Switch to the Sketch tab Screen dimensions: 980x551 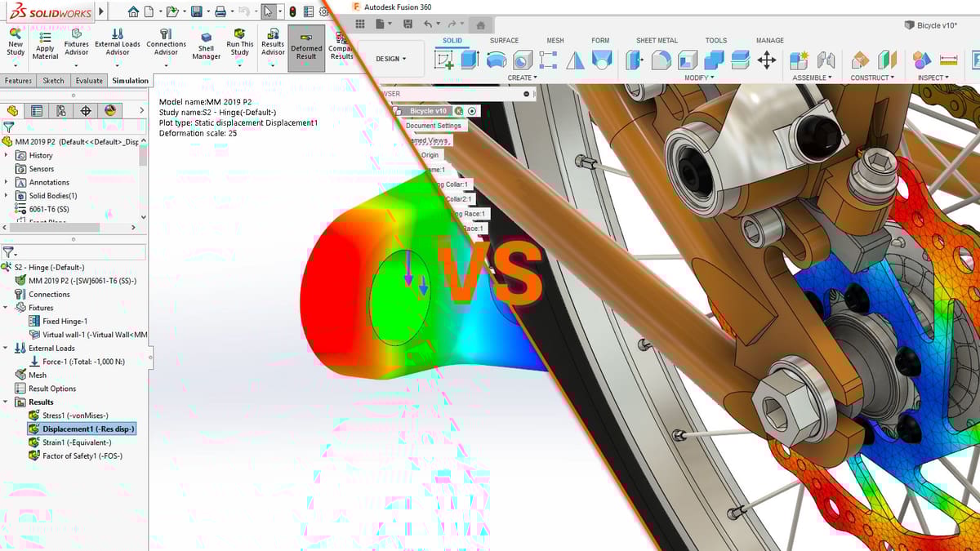(x=54, y=81)
